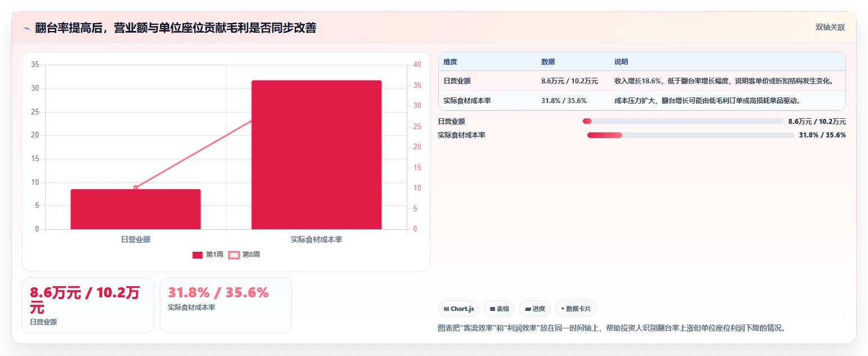Click the 8.6万元 / 10.2万元 value beside the progress bar
Viewport: 868px width, 356px height.
pyautogui.click(x=817, y=121)
